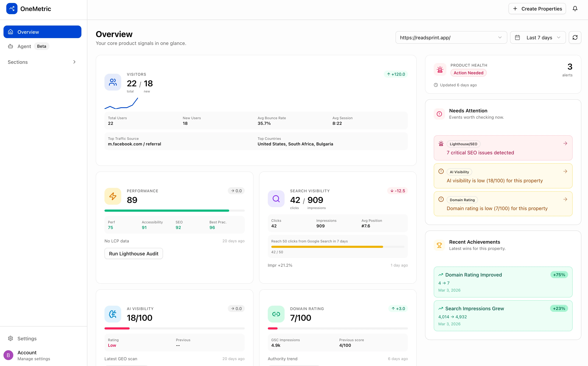Open Settings in the sidebar

(x=27, y=338)
